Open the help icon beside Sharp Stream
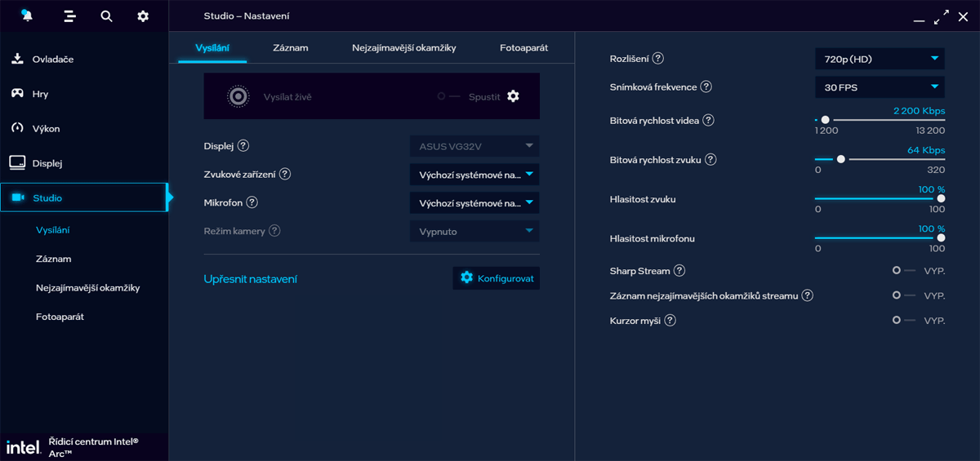This screenshot has width=980, height=461. point(679,271)
